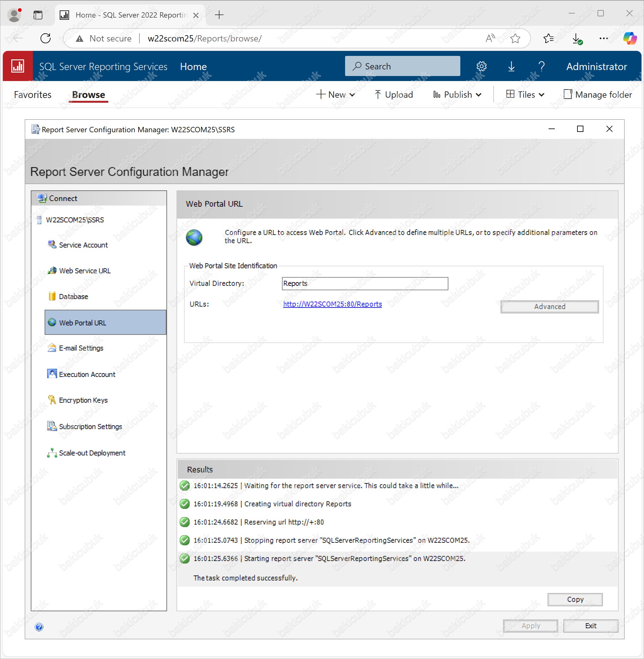Expand the Tiles view dropdown

pos(525,95)
